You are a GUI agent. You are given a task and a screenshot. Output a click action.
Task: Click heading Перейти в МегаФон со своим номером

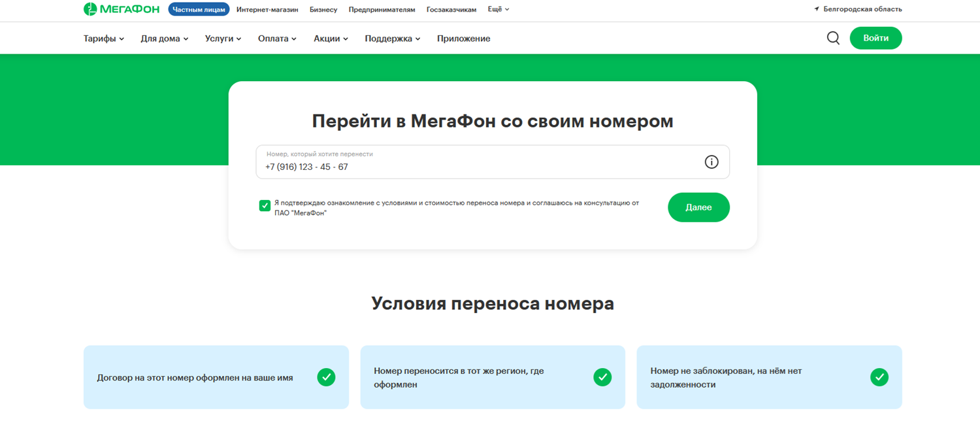(x=493, y=121)
